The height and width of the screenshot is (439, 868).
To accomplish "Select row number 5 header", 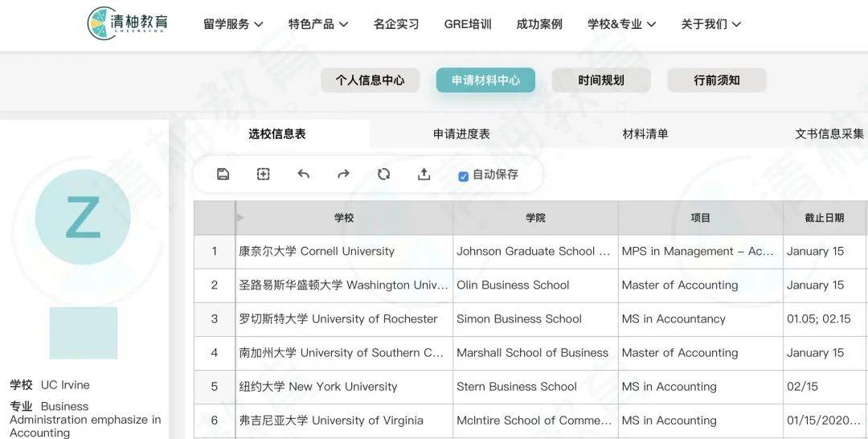I will 215,387.
